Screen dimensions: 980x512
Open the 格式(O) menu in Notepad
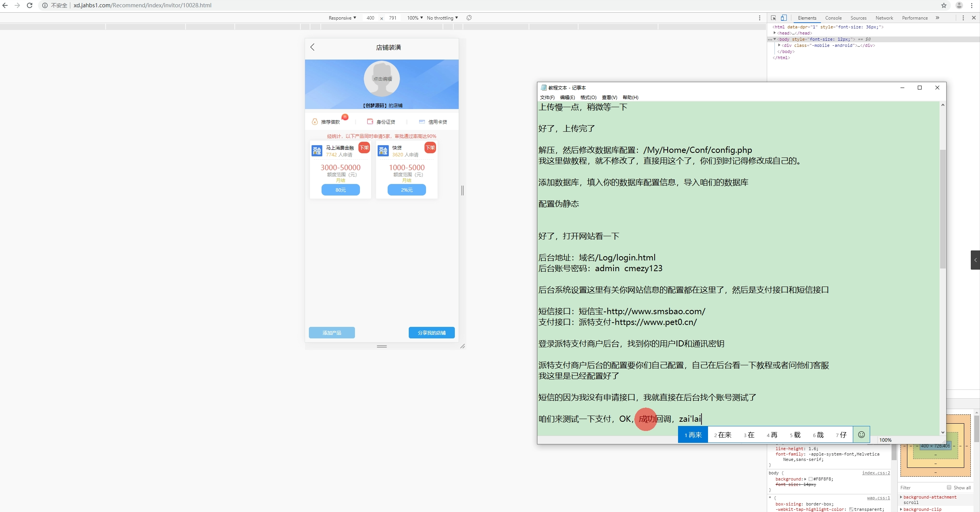click(588, 97)
